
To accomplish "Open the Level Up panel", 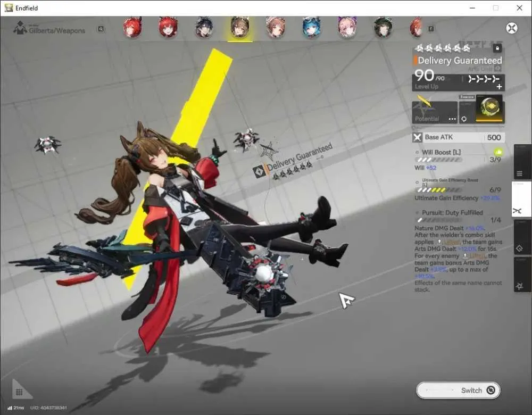I will [x=458, y=82].
